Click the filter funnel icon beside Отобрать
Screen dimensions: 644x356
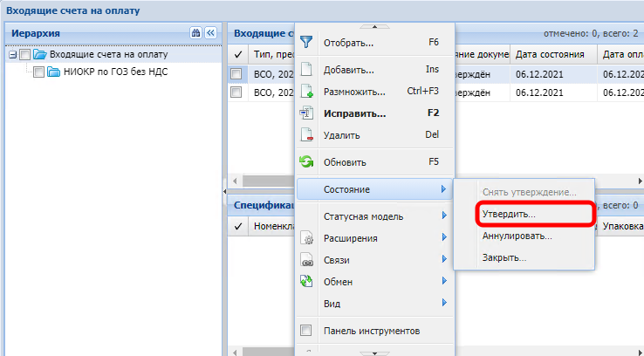306,42
